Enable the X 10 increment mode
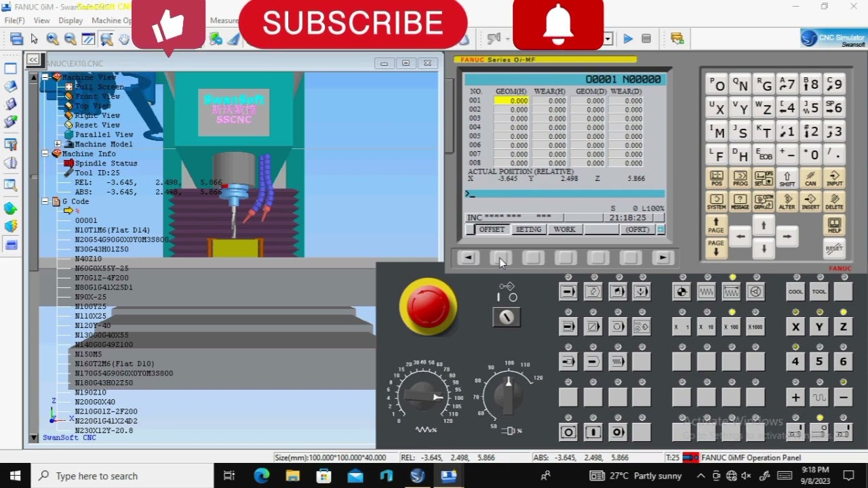 pos(706,327)
